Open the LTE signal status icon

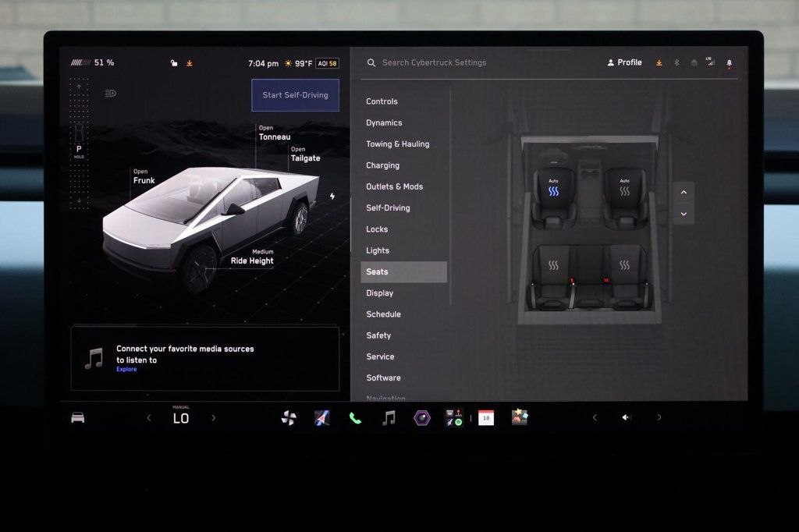(710, 62)
